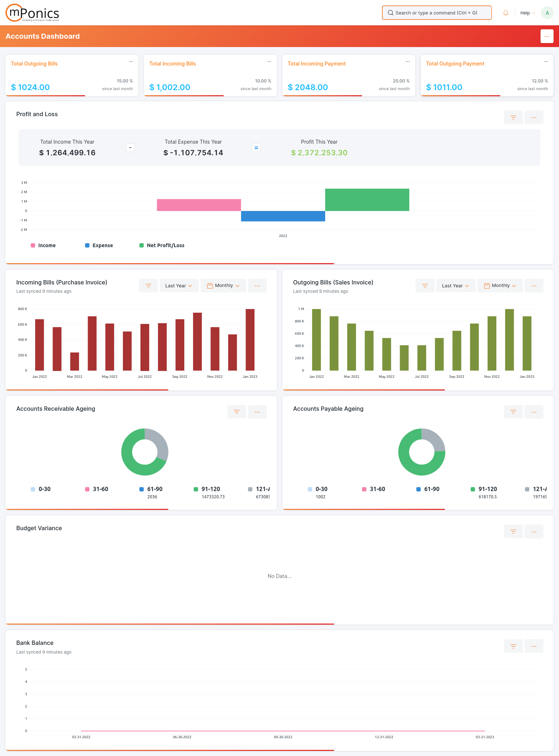Click Budget Variance filter icon
Viewport: 559px width, 756px height.
(x=513, y=532)
